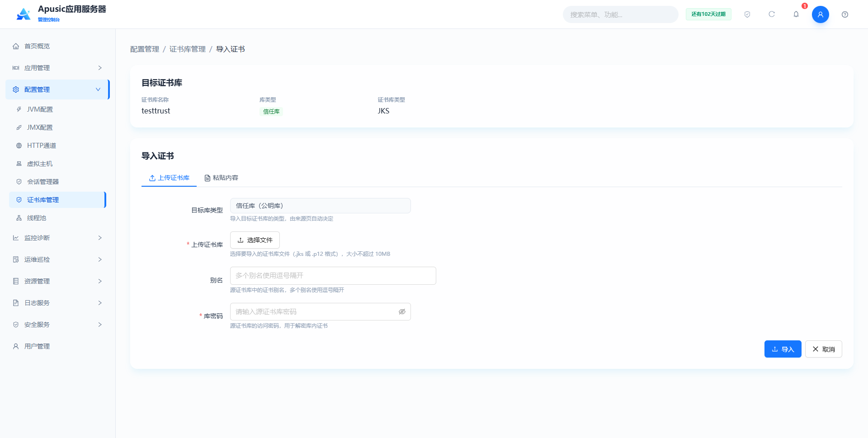The image size is (868, 438).
Task: Expand 运维巡检 menu
Action: (x=58, y=259)
